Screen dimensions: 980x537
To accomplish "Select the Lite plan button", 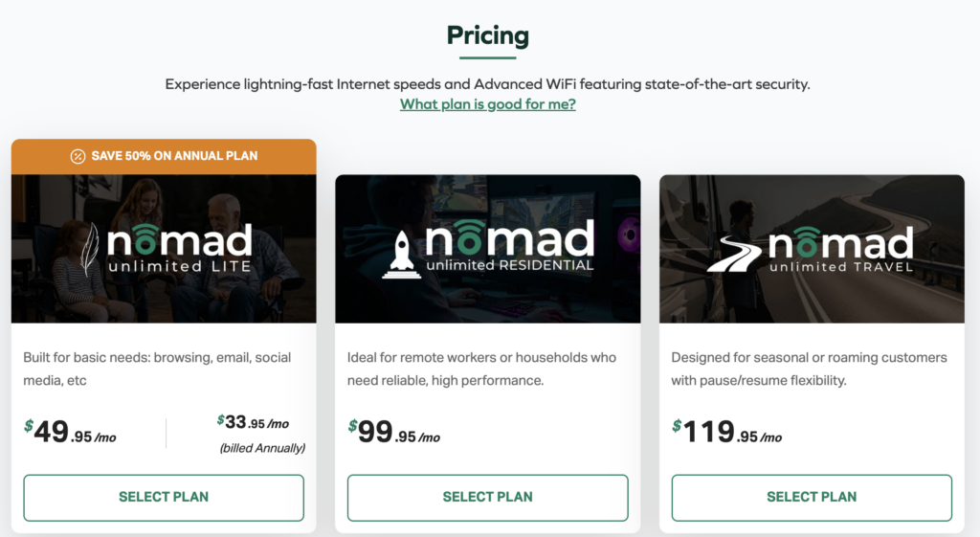I will tap(164, 497).
